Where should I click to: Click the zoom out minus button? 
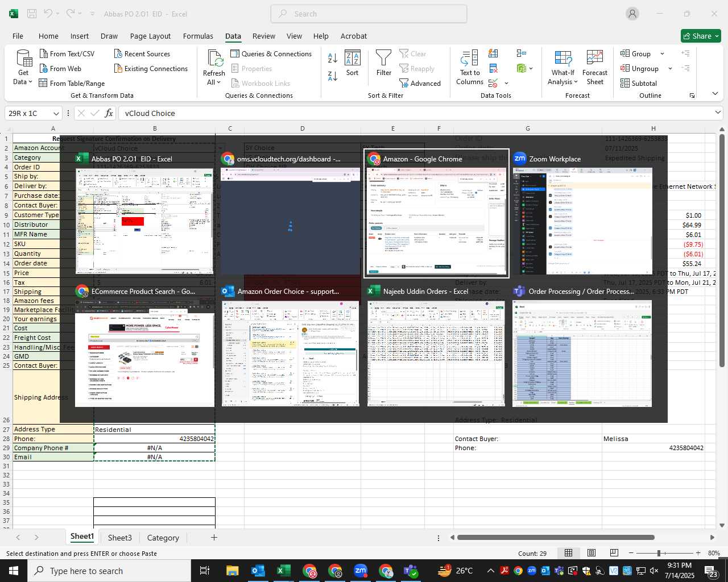(631, 553)
